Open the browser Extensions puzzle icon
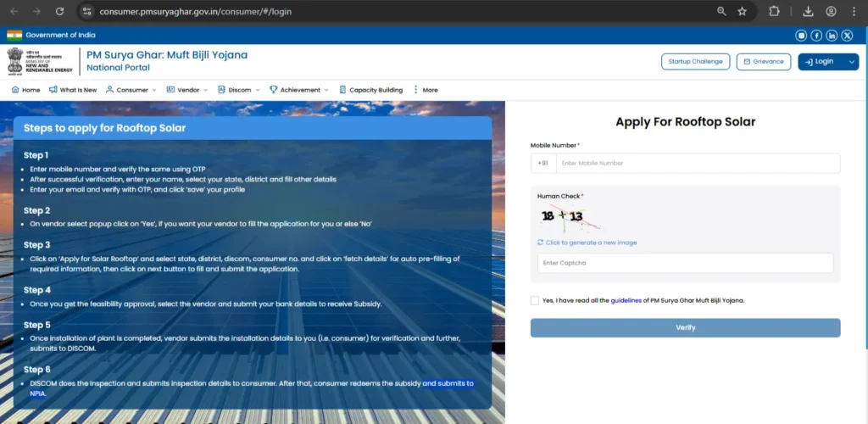868x424 pixels. click(774, 12)
